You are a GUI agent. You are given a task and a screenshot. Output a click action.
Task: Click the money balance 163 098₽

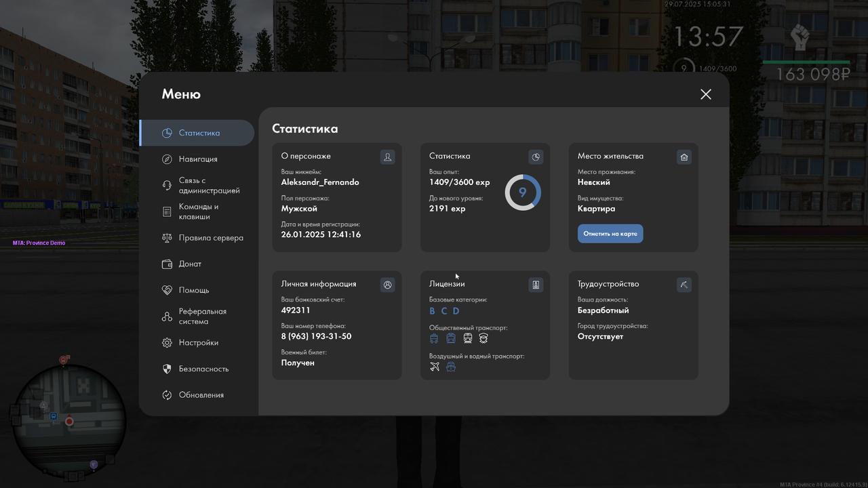813,75
